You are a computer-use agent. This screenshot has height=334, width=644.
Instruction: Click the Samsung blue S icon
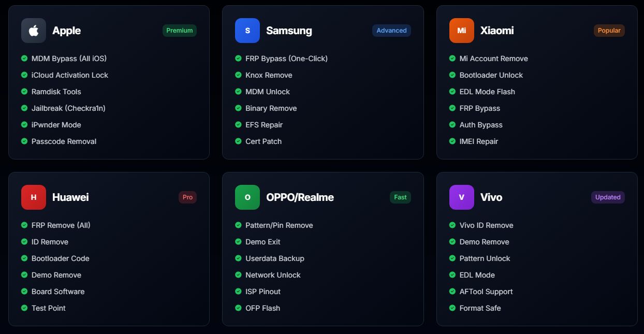pos(247,31)
